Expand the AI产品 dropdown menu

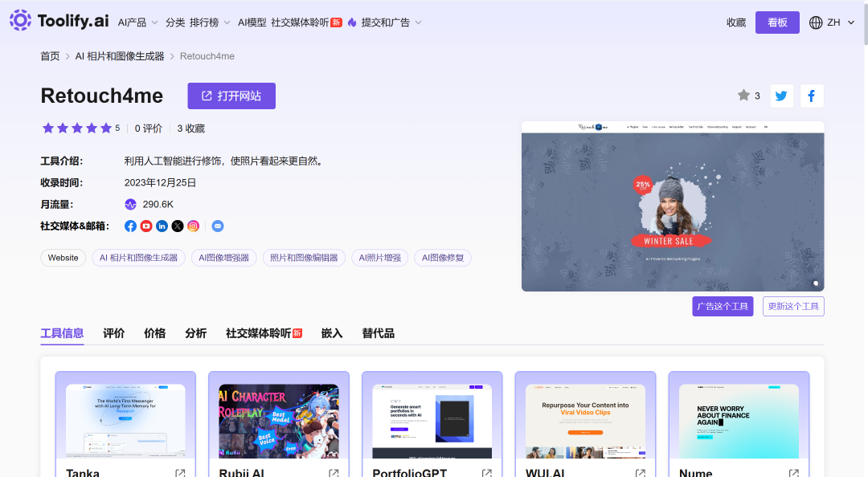click(138, 22)
